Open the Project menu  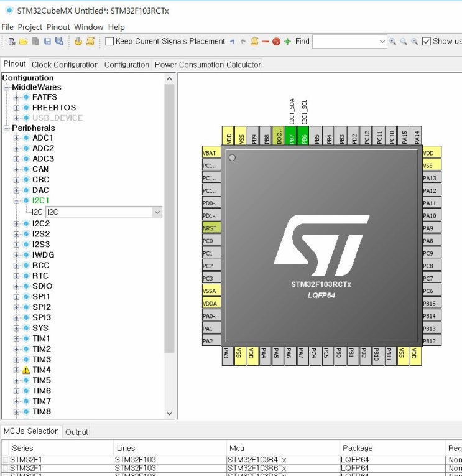[x=30, y=27]
